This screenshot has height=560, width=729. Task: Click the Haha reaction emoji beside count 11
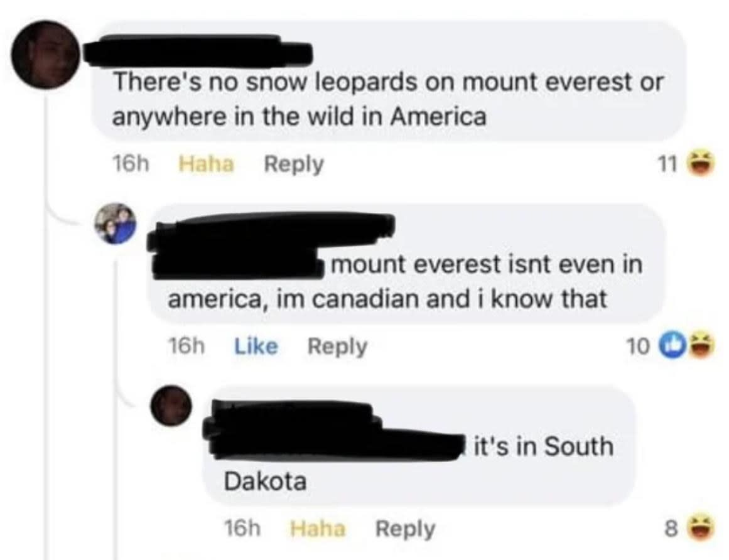click(701, 163)
